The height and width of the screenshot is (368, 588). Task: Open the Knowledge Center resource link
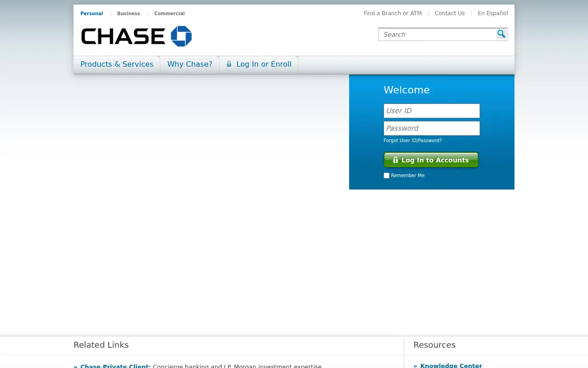coord(451,365)
